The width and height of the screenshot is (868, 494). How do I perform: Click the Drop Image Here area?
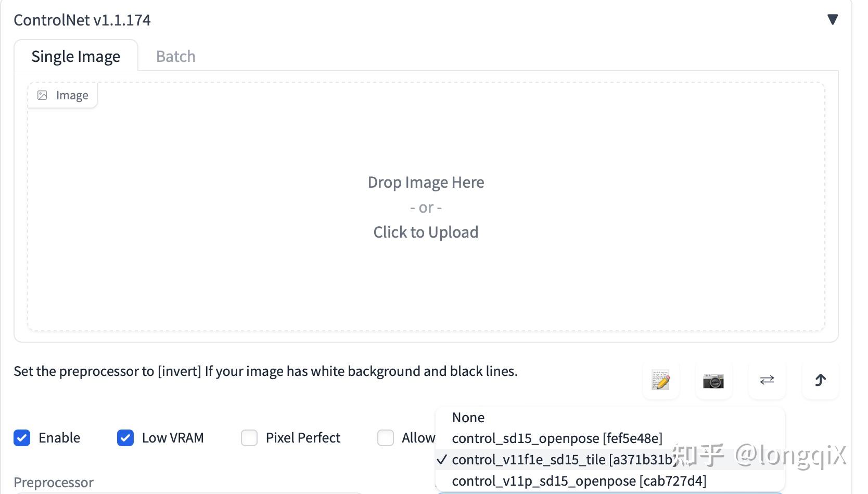click(x=426, y=183)
